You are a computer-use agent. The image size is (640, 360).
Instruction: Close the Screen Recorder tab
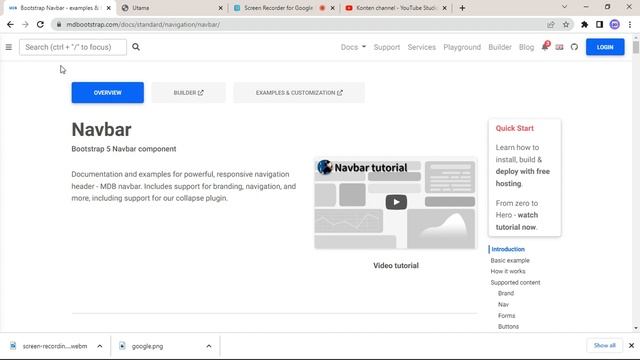pyautogui.click(x=333, y=8)
